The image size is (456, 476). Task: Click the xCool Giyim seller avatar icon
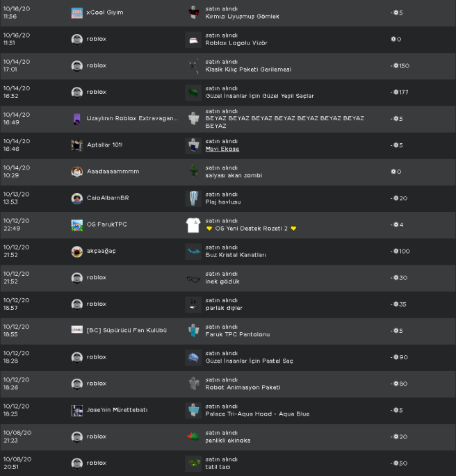[76, 13]
